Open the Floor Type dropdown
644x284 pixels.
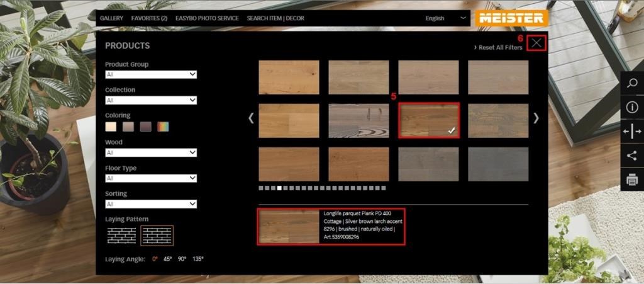(x=151, y=178)
